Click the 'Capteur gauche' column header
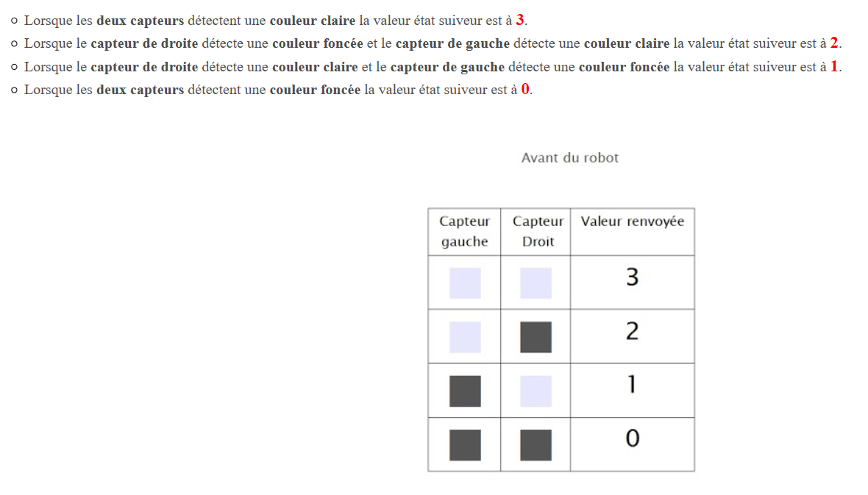 coord(464,232)
